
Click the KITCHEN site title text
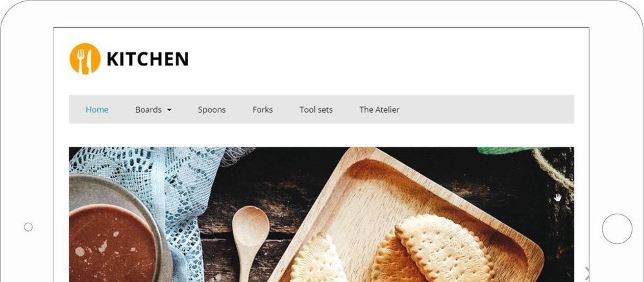coord(147,59)
